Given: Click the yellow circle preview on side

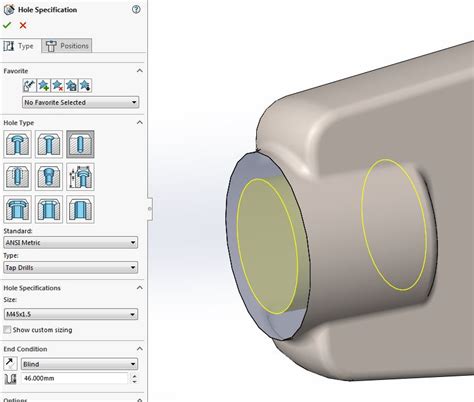Looking at the screenshot, I should point(394,225).
